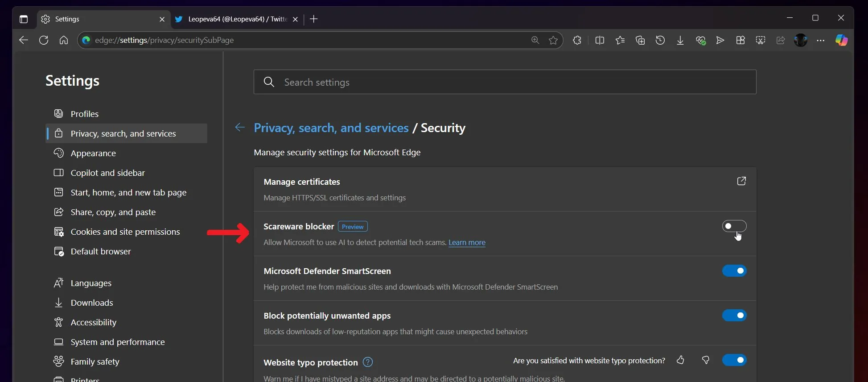Open Downloads settings in sidebar
The height and width of the screenshot is (382, 868).
click(126, 303)
